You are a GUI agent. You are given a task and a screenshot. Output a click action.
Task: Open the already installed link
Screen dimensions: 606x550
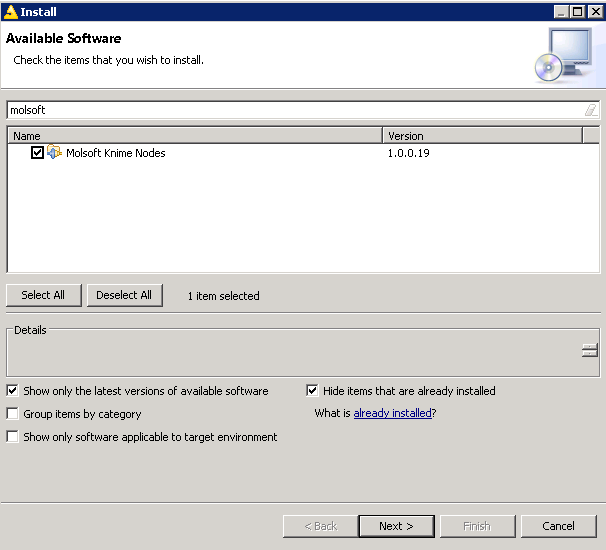pos(392,413)
